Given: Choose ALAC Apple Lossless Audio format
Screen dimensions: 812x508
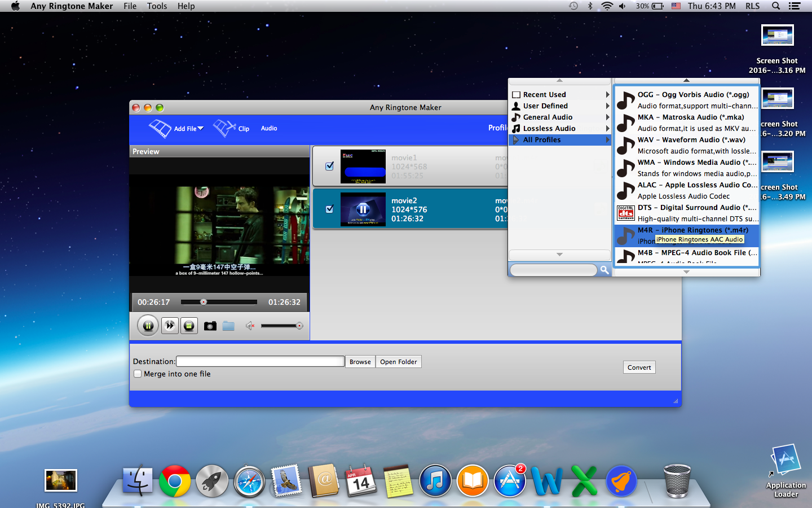Looking at the screenshot, I should coord(687,190).
